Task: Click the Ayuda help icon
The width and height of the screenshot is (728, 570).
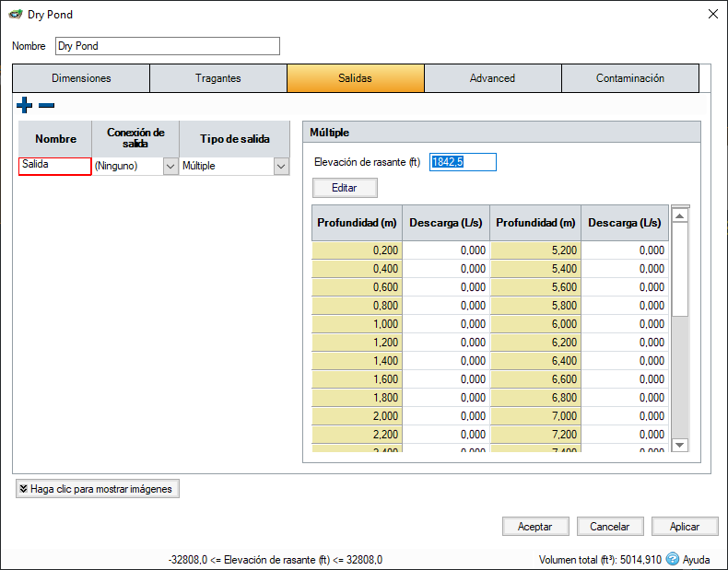Action: pos(672,559)
